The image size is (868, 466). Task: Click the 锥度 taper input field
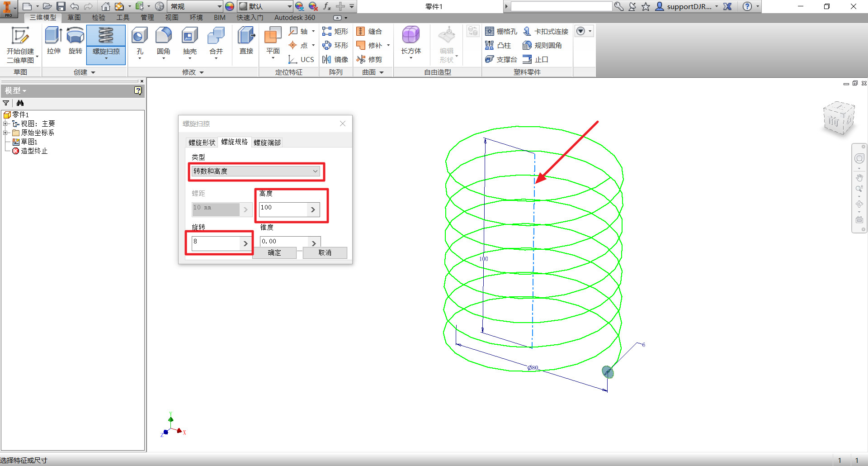(284, 241)
